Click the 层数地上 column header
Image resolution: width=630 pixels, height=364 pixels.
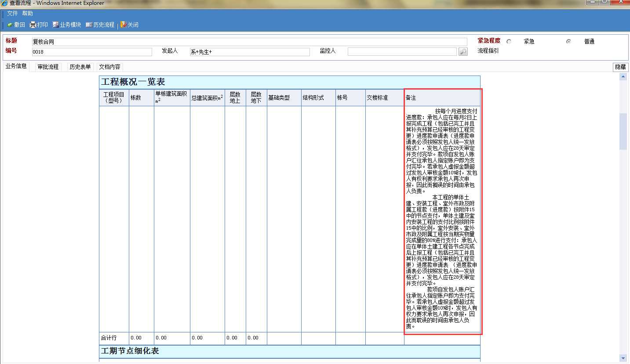coord(235,97)
